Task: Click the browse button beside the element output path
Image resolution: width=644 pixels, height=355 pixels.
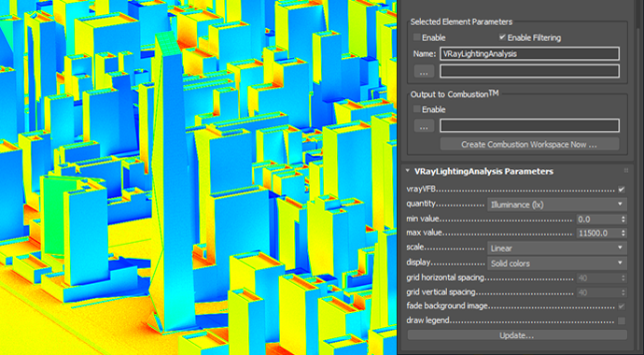Action: (424, 71)
